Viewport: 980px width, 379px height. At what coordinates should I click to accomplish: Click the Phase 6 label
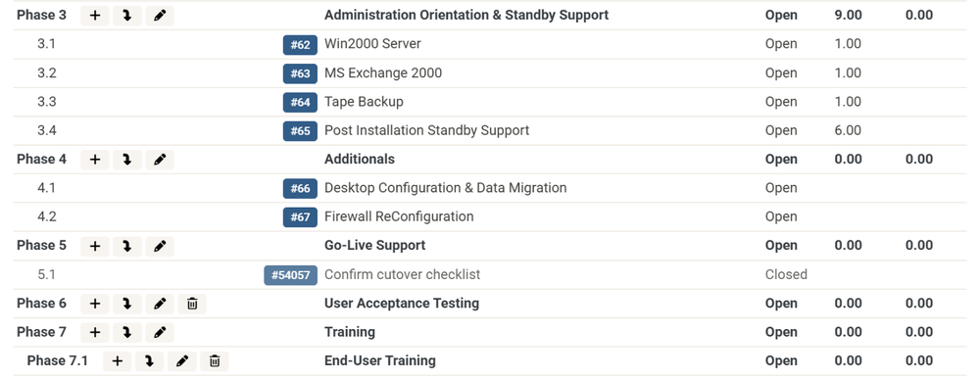coord(41,304)
